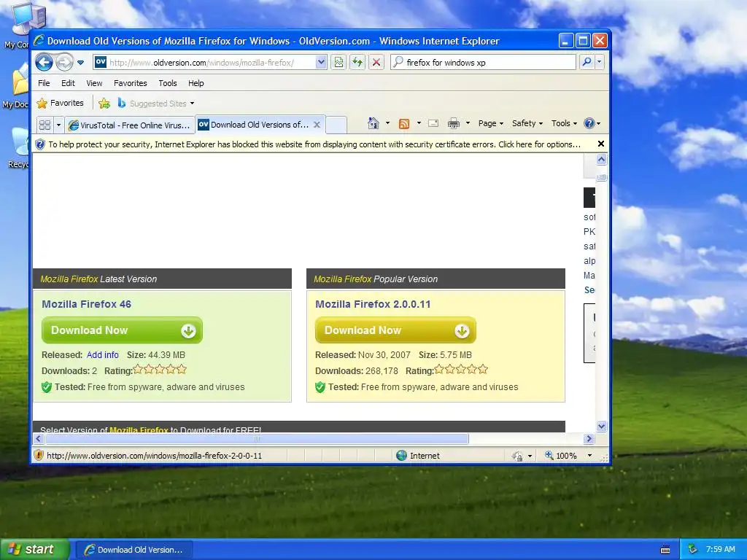The width and height of the screenshot is (747, 560).
Task: Click the Internet zone globe in status bar
Action: pyautogui.click(x=402, y=455)
